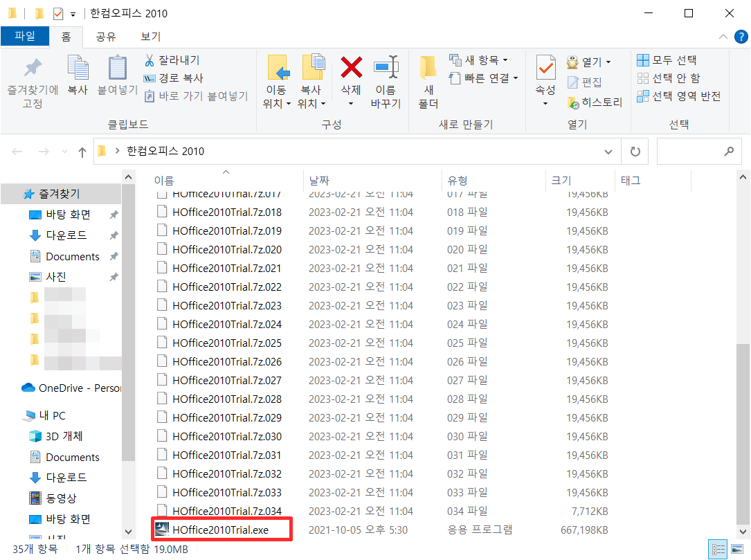Sort by 날짜 column header
751x560 pixels.
[320, 181]
